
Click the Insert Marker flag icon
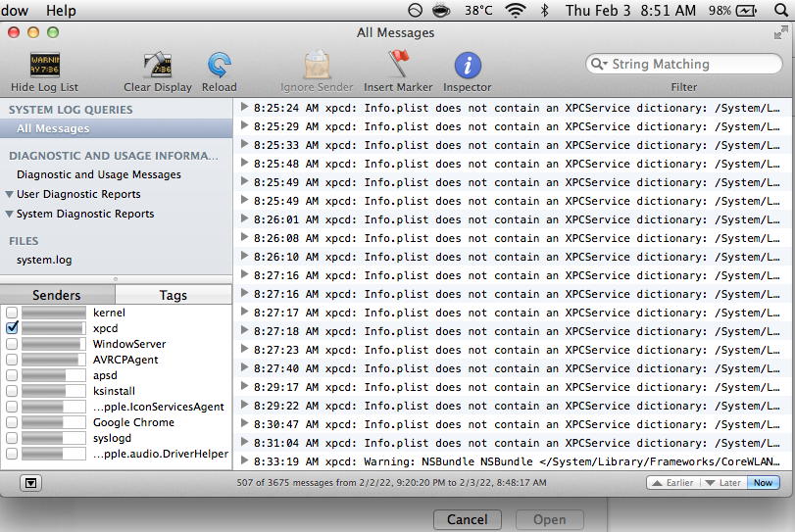tap(399, 64)
